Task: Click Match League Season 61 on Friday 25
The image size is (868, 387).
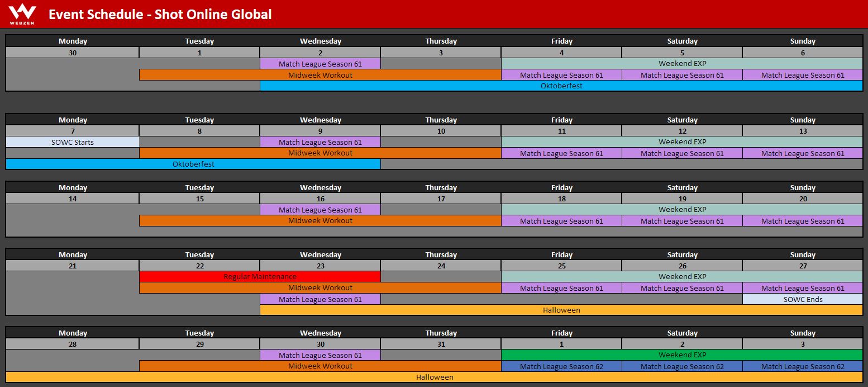Action: tap(561, 288)
